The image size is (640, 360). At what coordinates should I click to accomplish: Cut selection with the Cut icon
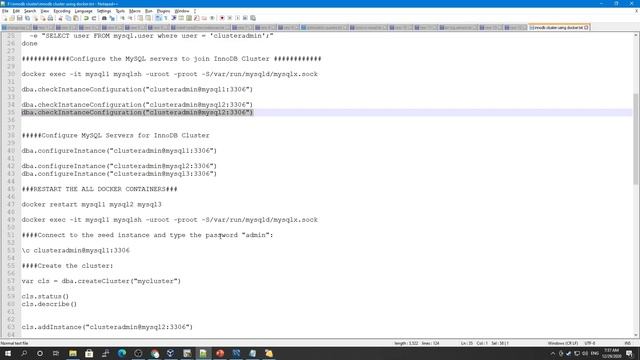tap(60, 18)
